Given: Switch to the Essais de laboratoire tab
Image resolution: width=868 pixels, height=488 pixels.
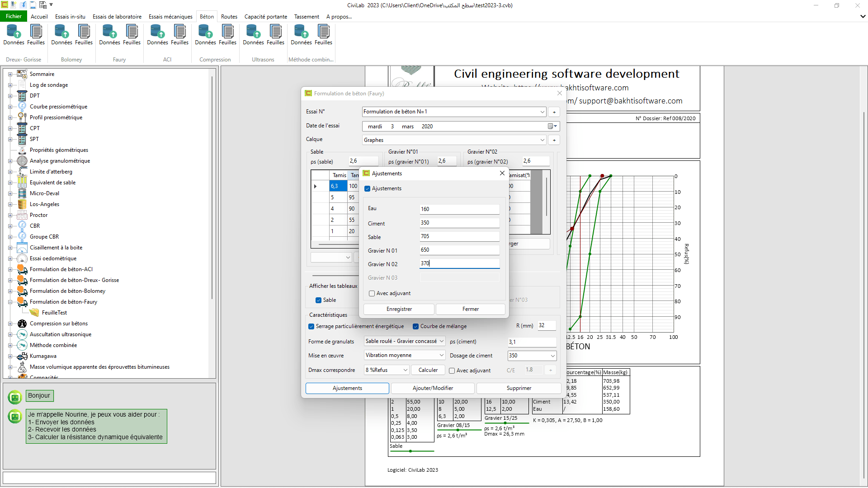Looking at the screenshot, I should coord(117,17).
